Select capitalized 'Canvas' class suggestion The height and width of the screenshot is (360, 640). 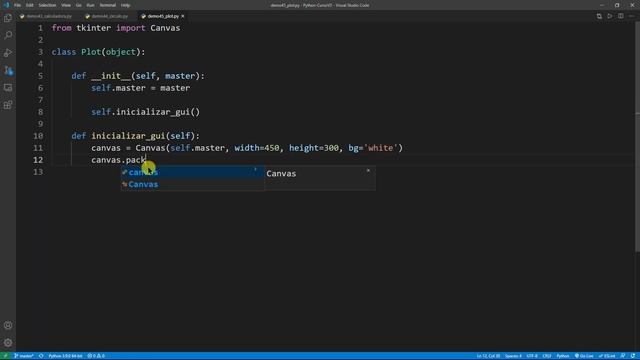tap(192, 184)
